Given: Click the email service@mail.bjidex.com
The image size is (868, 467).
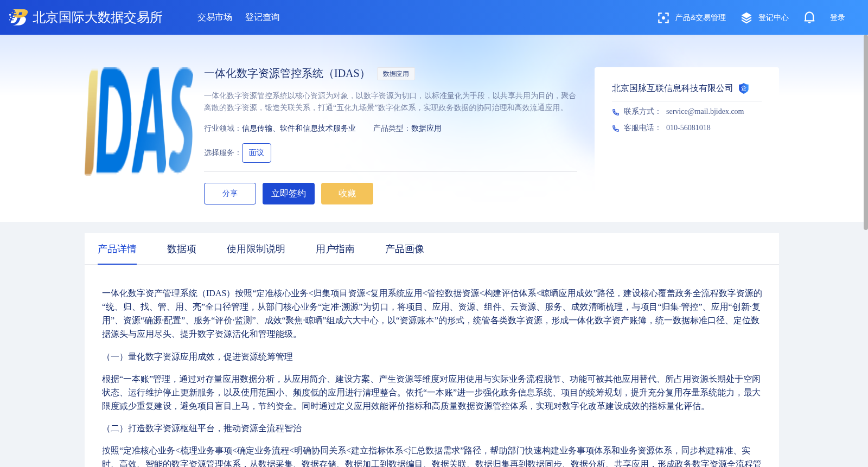Looking at the screenshot, I should [x=705, y=112].
